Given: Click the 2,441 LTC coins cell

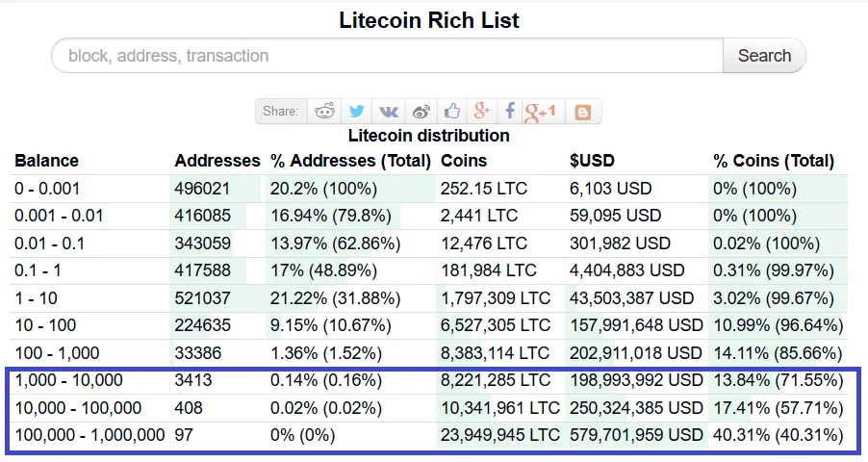Looking at the screenshot, I should [x=479, y=216].
